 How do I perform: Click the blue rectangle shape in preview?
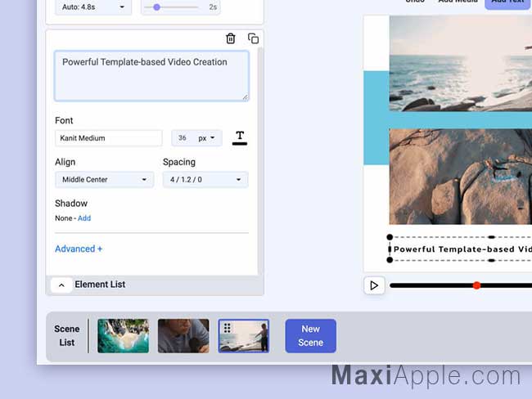pos(376,118)
